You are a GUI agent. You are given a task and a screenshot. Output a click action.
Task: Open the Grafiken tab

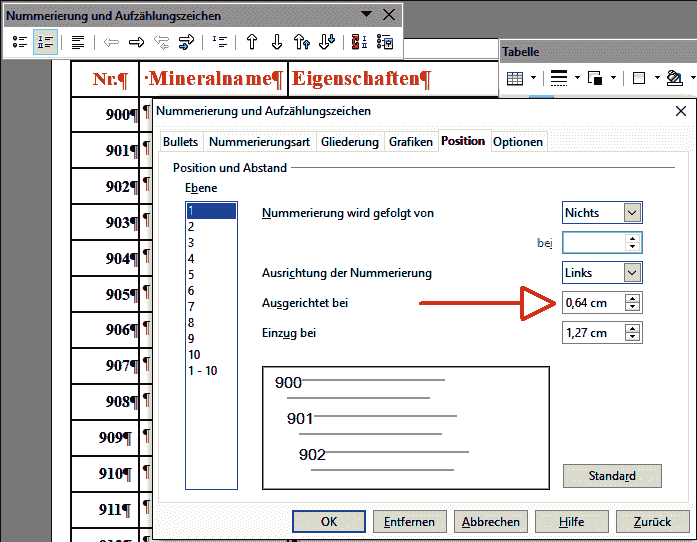[x=411, y=142]
